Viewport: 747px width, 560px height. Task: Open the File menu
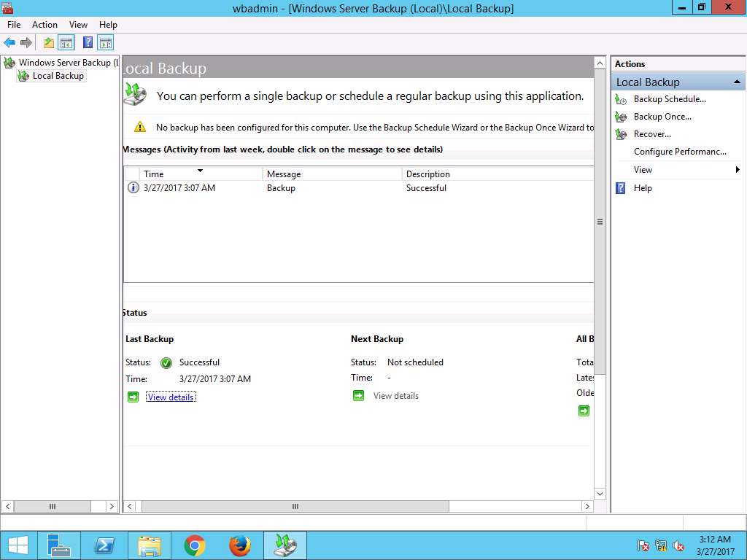[14, 25]
